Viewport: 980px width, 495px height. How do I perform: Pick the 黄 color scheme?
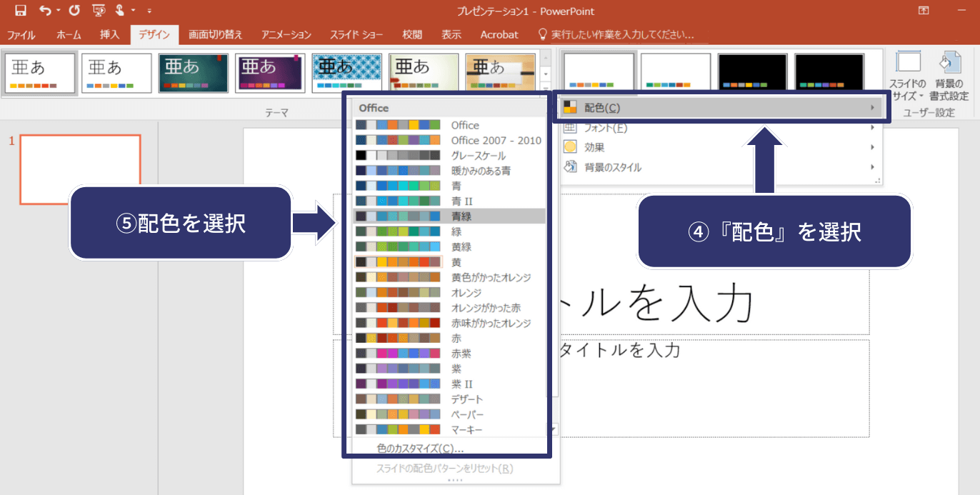tap(450, 262)
